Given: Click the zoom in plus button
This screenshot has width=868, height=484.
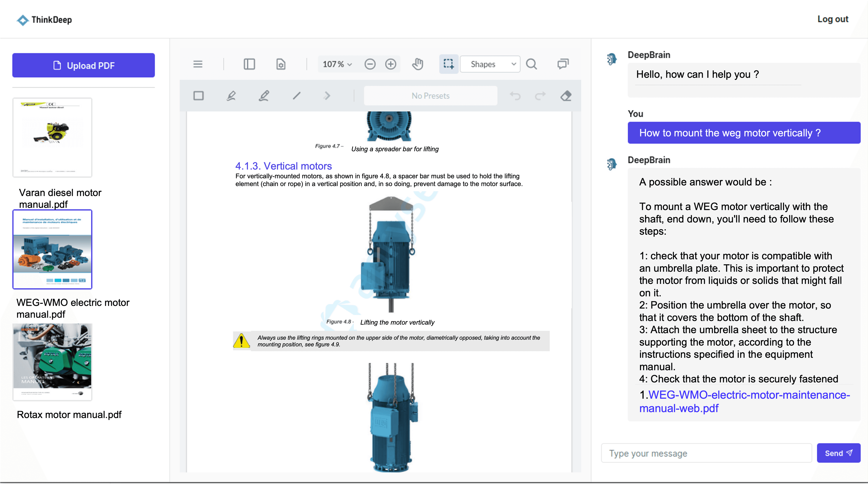Looking at the screenshot, I should [x=391, y=64].
